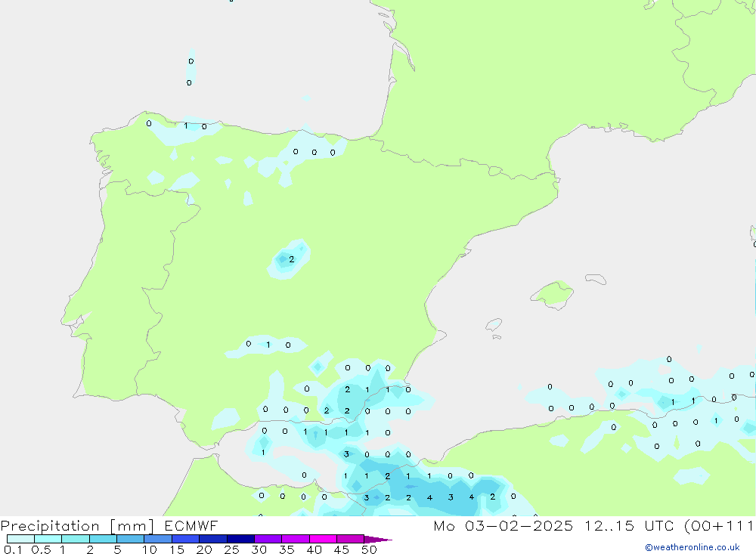Click the '0.1' legend scale label
The height and width of the screenshot is (554, 756).
(x=13, y=549)
